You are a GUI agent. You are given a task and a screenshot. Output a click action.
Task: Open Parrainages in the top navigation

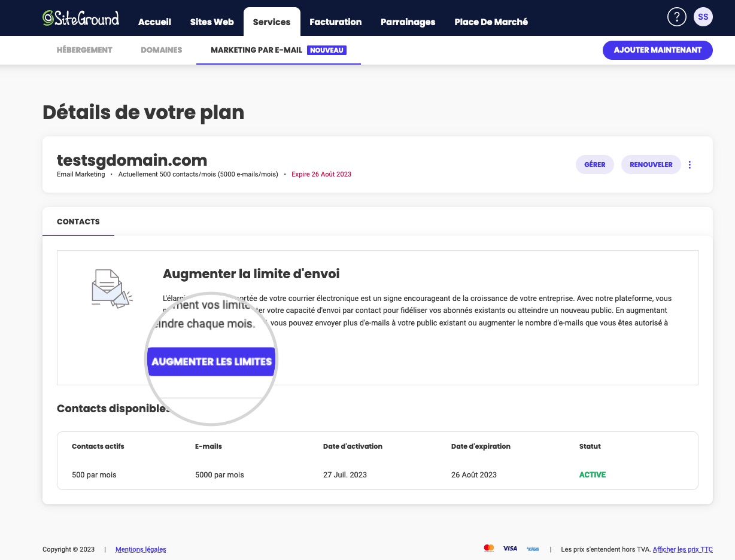click(x=408, y=22)
